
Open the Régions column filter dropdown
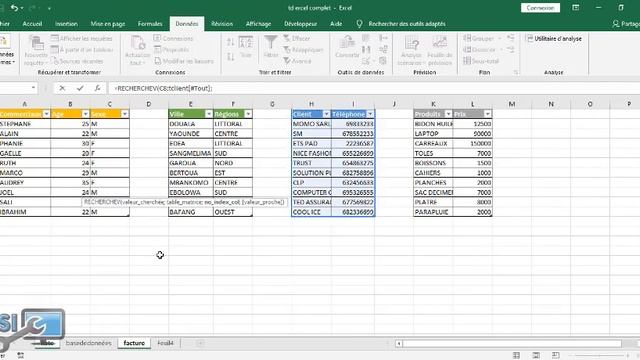(x=248, y=114)
